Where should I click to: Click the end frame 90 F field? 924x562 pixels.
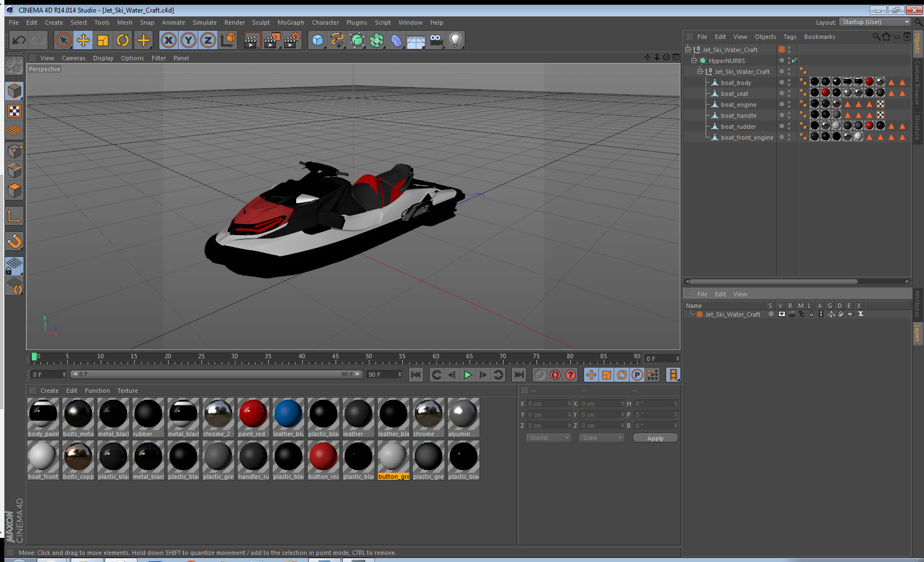(x=384, y=375)
